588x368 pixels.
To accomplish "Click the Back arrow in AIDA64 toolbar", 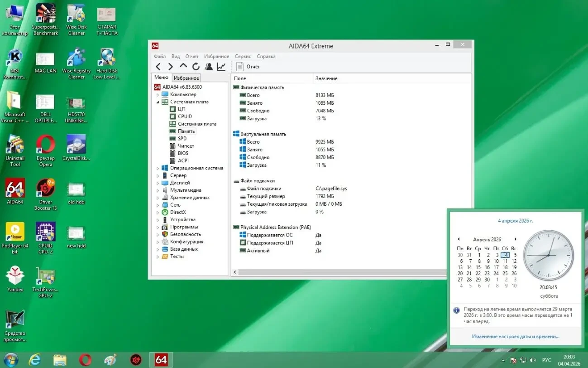I will (158, 67).
